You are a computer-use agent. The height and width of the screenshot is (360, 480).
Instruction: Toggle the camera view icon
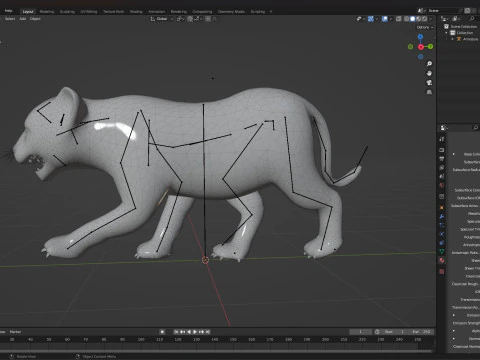click(429, 82)
